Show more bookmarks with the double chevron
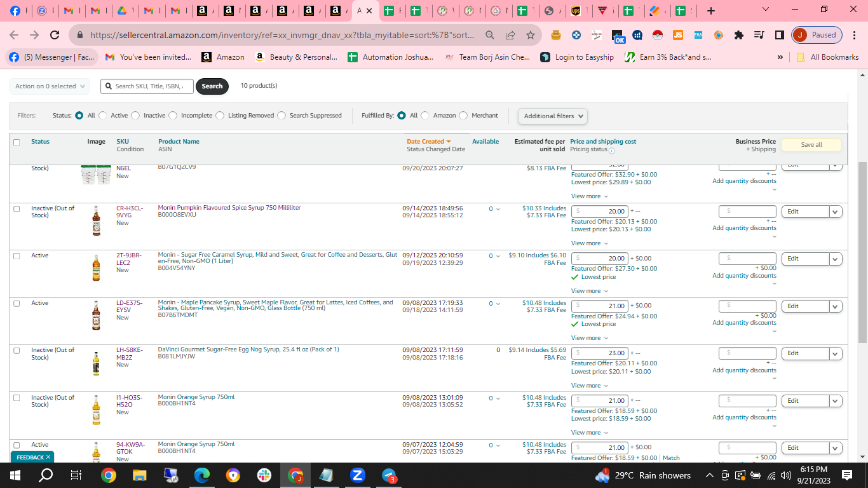Image resolution: width=868 pixels, height=488 pixels. click(780, 57)
